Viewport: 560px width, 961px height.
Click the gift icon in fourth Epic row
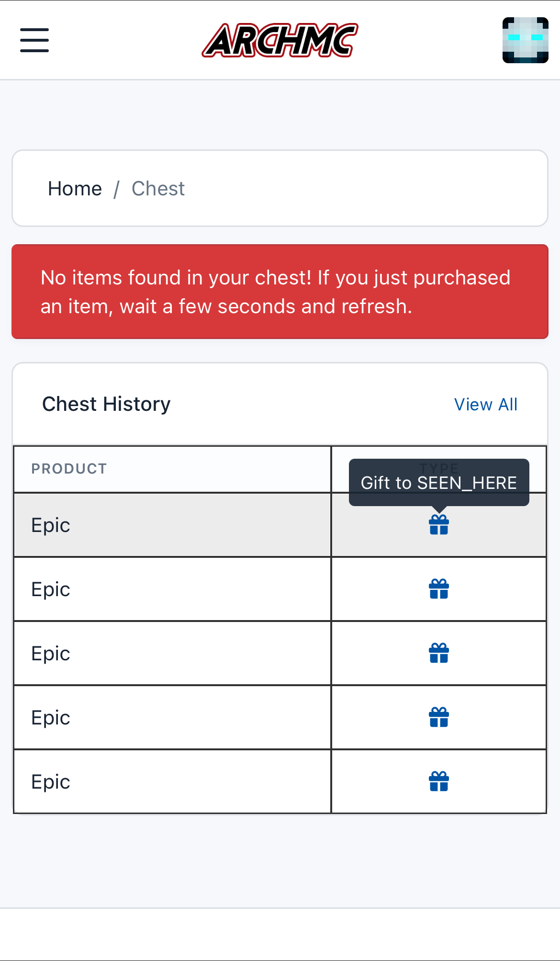[x=439, y=717]
